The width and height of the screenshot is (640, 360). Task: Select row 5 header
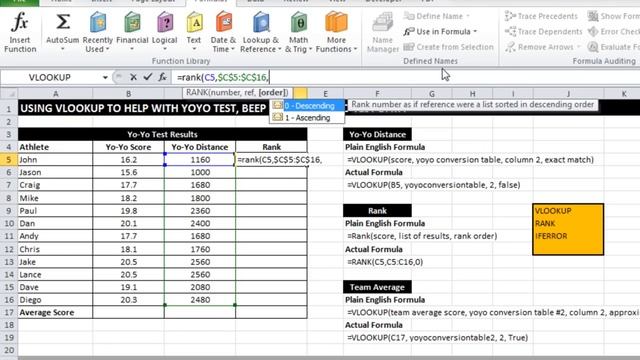tap(9, 160)
